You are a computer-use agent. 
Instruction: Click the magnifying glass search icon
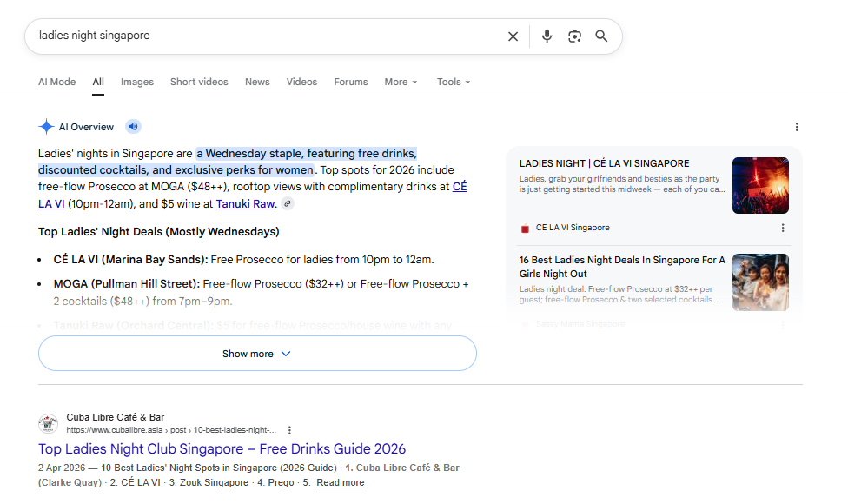[x=601, y=36]
